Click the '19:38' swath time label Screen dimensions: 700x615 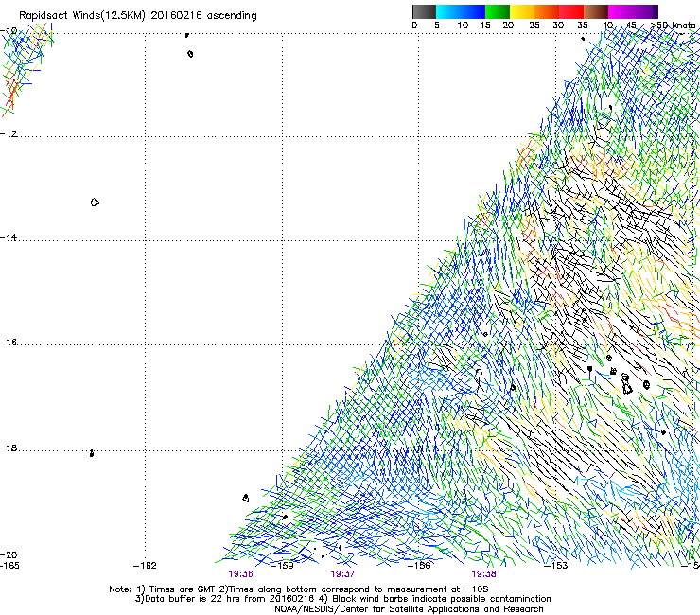pyautogui.click(x=483, y=574)
